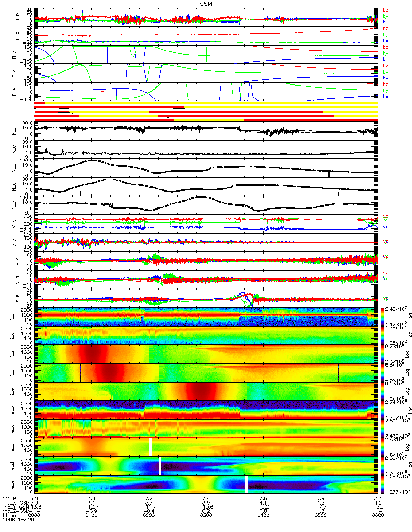Click the 0500 time tick label
Screen dimensions: 412x532
(320, 516)
